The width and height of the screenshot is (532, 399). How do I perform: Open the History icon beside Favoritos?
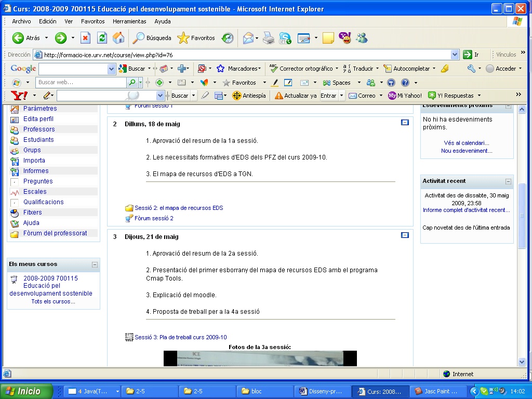(228, 38)
